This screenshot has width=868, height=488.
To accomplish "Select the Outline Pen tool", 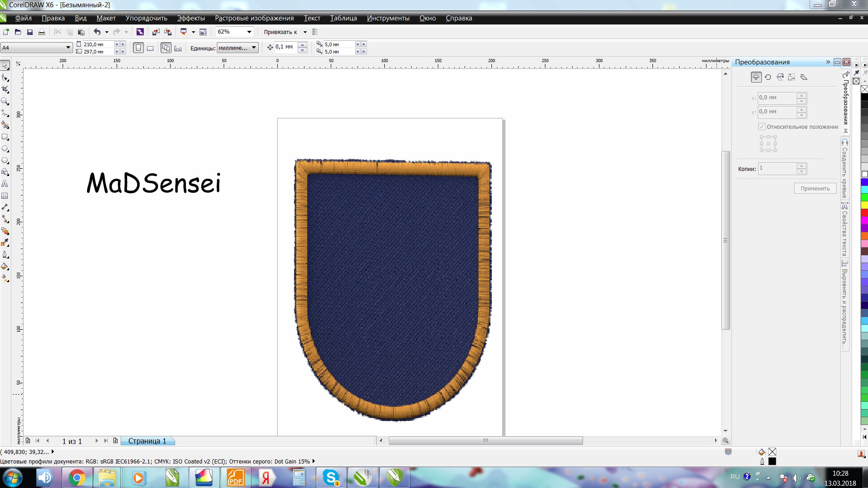I will (5, 254).
